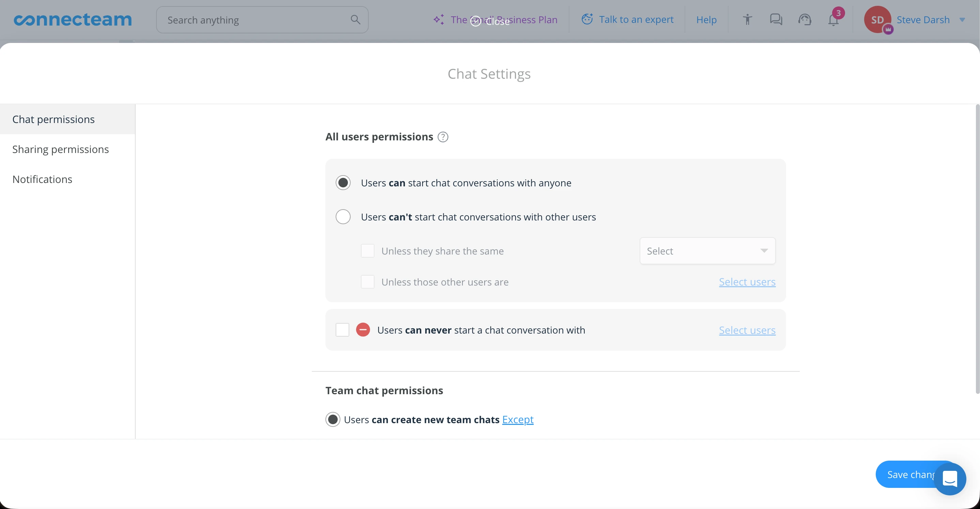Click Select users link for can never rule
The height and width of the screenshot is (509, 980).
tap(747, 330)
